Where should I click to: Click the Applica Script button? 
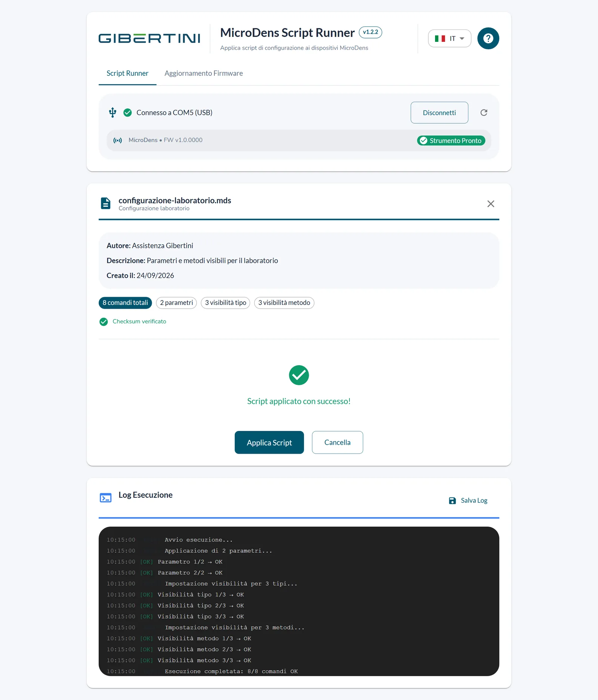(x=269, y=442)
